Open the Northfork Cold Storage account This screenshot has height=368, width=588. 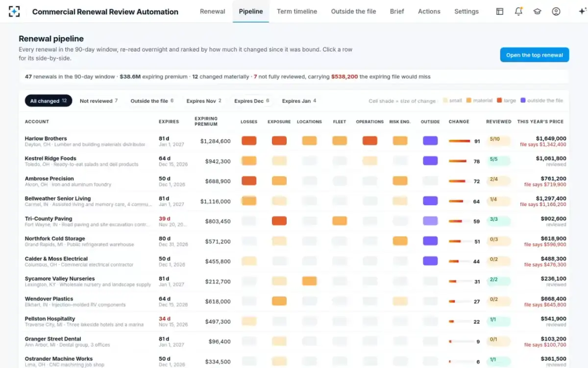pyautogui.click(x=55, y=239)
